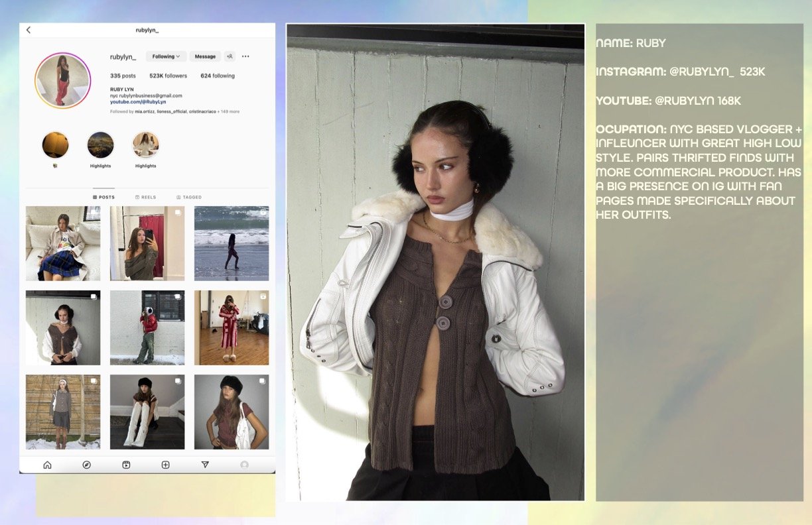Screen dimensions: 812x525
Task: Open Reels icon in bottom navigation
Action: tap(126, 465)
